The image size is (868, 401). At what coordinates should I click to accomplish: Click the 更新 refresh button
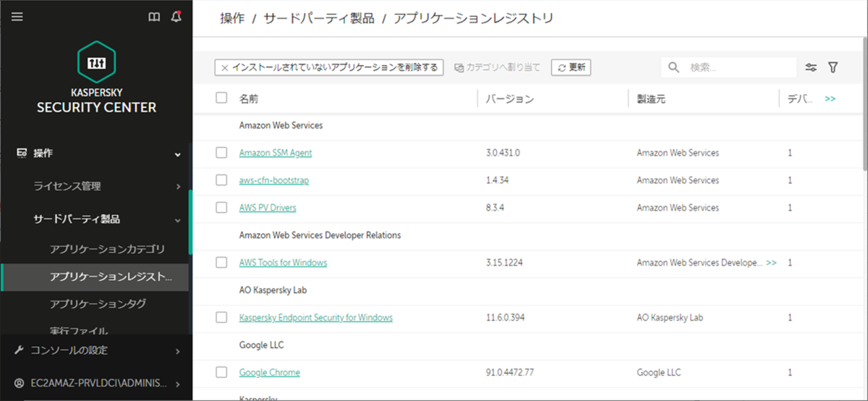click(x=571, y=67)
